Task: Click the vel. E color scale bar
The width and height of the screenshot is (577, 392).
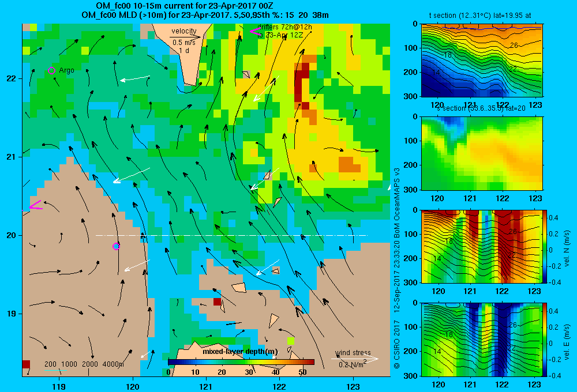Action: (x=545, y=340)
